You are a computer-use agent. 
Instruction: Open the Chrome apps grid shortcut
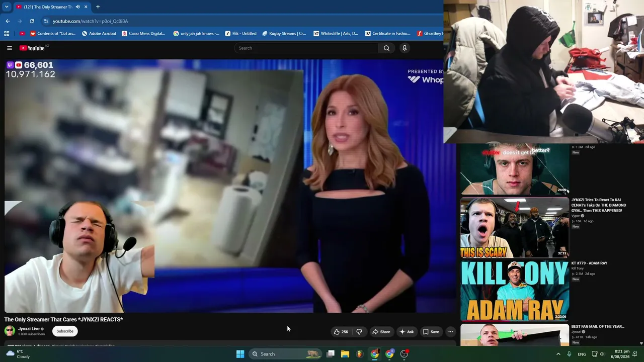7,34
